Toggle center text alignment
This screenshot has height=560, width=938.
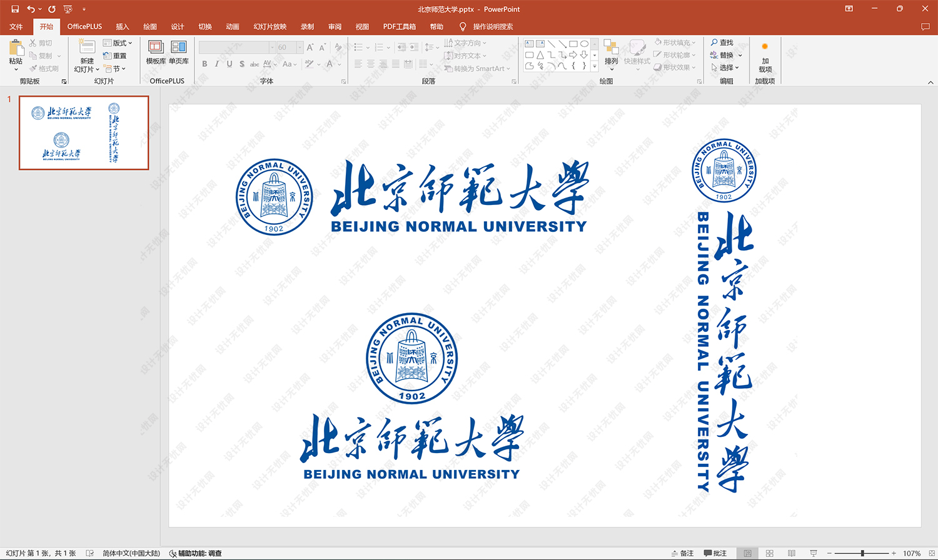point(371,64)
